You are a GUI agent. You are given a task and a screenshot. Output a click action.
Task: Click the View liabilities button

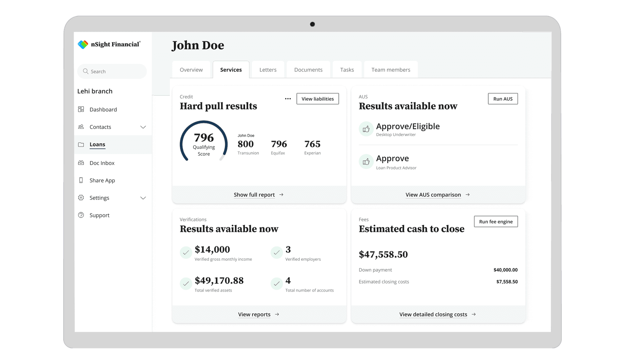point(317,99)
